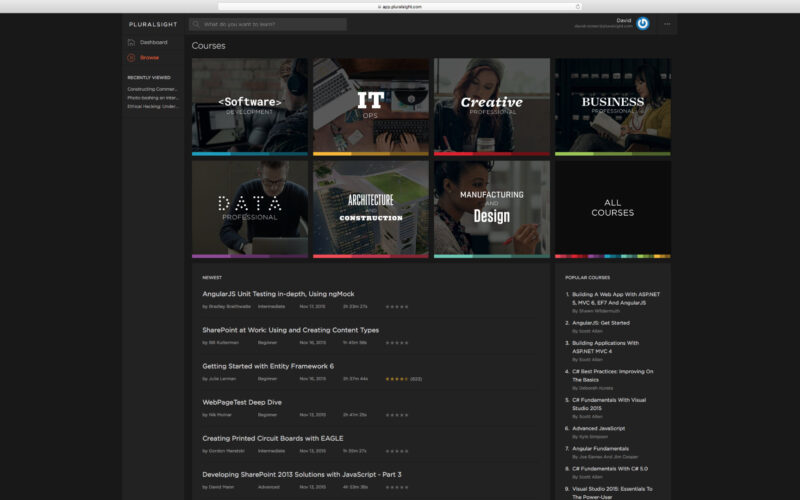Open the IT Ops category tile

click(x=371, y=107)
